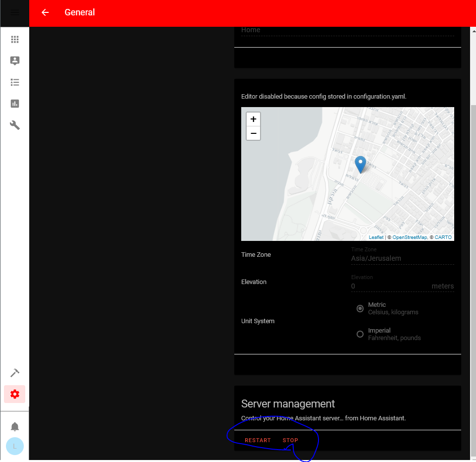
Task: Open the History bar-chart icon
Action: pos(14,104)
